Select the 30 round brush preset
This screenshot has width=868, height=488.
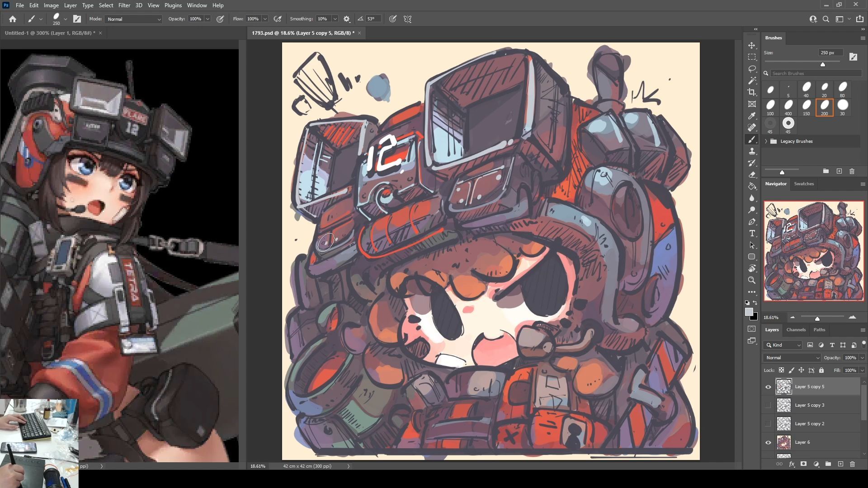coord(842,108)
